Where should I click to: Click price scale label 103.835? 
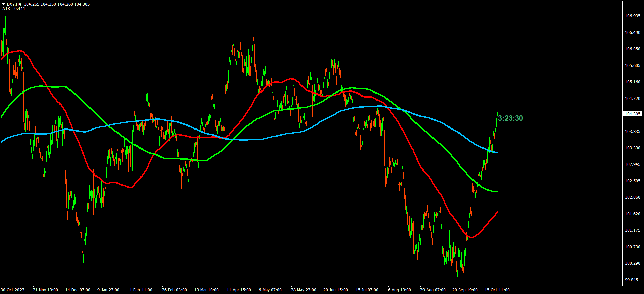[632, 132]
